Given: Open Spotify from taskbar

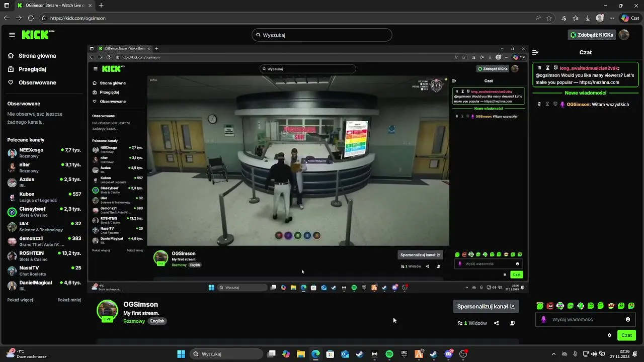Looking at the screenshot, I should click(x=389, y=354).
